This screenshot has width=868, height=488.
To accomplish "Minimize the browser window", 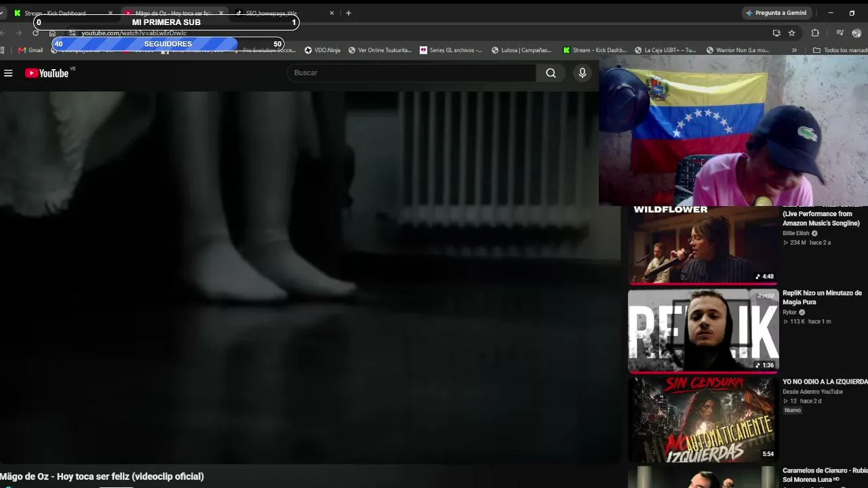I will coord(831,13).
